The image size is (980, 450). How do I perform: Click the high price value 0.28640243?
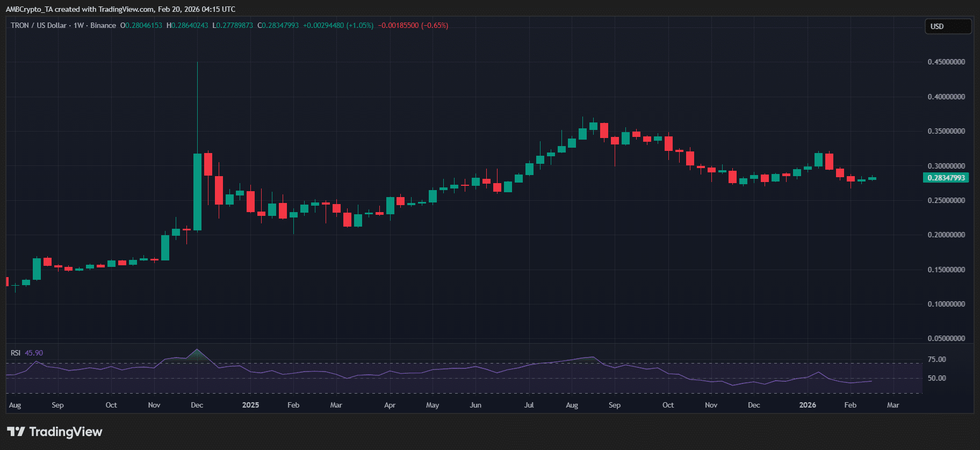click(190, 25)
